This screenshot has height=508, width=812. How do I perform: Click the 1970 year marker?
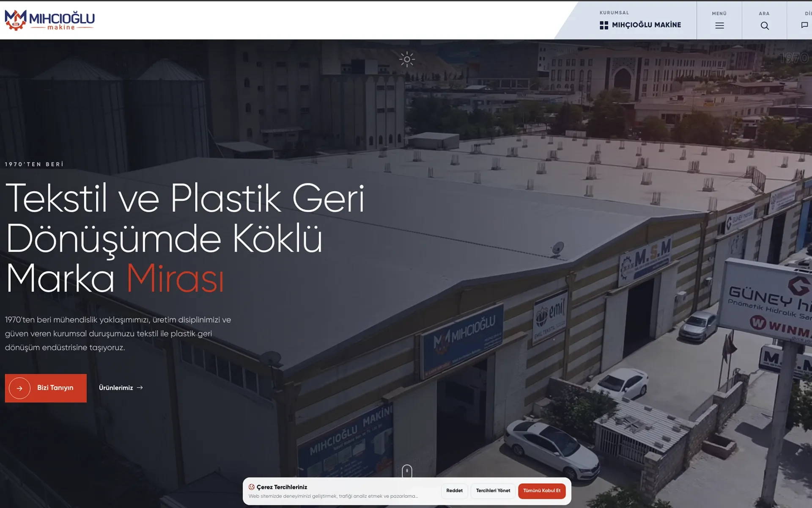coord(795,58)
